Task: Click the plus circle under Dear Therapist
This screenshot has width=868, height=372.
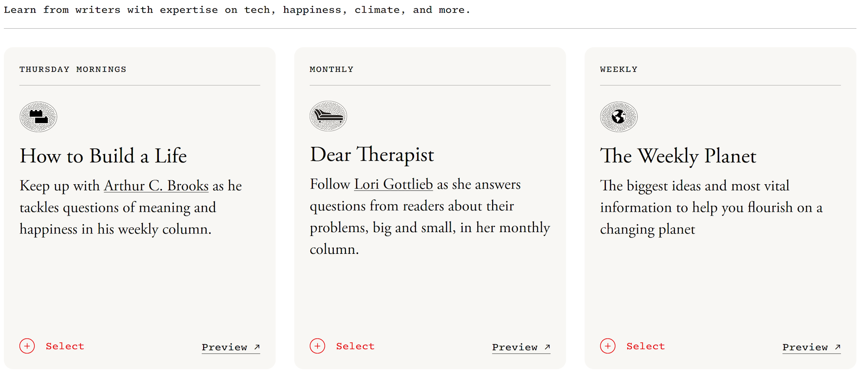Action: point(317,346)
